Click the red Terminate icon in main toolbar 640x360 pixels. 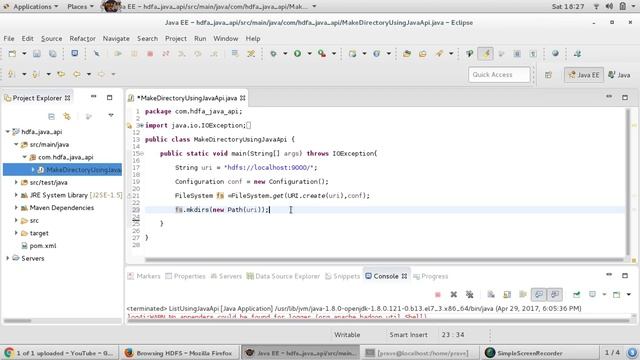(150, 53)
